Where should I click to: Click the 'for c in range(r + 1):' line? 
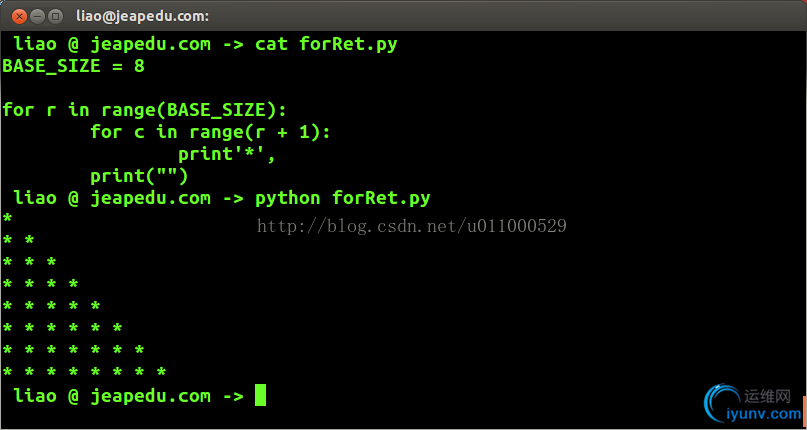tap(210, 132)
